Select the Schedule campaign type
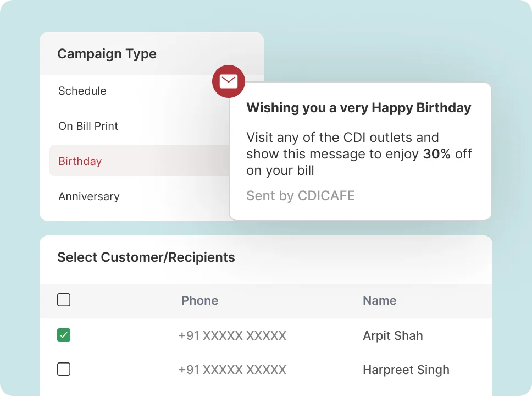 pos(82,91)
